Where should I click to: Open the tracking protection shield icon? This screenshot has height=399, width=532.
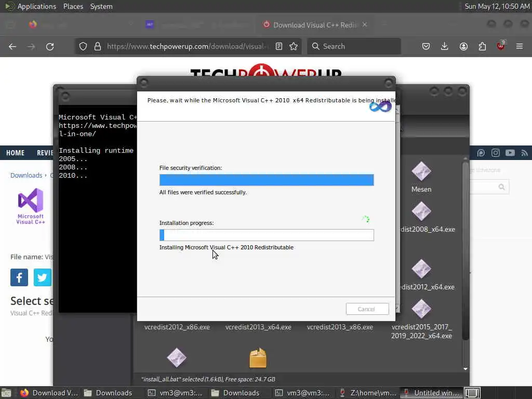pos(83,46)
